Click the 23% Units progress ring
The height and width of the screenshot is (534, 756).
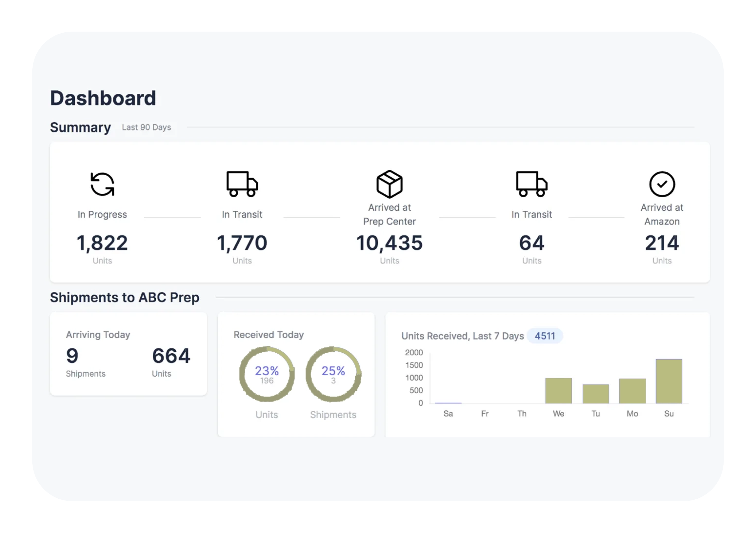pyautogui.click(x=267, y=374)
